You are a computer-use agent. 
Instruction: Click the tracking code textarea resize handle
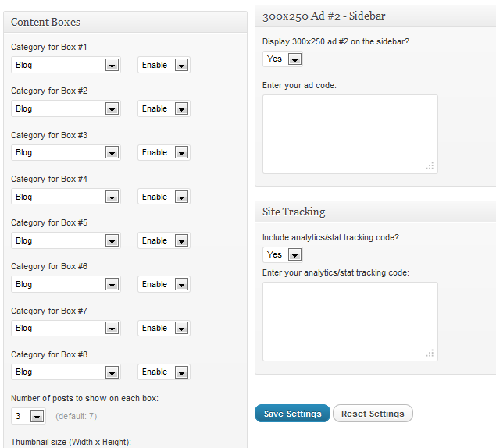pos(430,353)
